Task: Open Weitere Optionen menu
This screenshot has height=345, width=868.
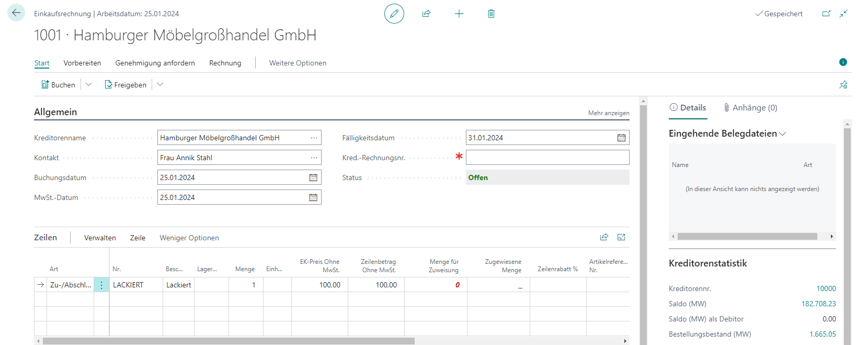Action: [x=298, y=63]
